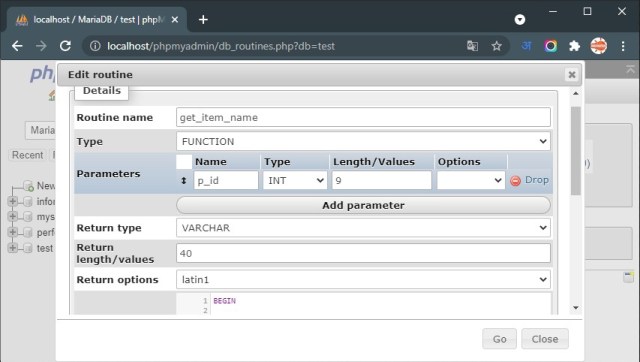640x362 pixels.
Task: Open the routine Type FUNCTION dropdown
Action: [363, 141]
